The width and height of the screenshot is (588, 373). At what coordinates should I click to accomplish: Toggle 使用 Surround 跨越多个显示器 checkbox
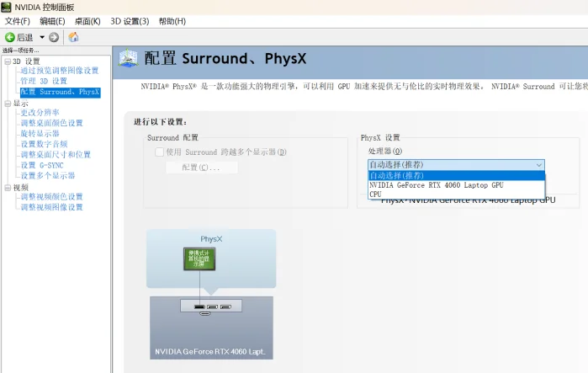159,152
